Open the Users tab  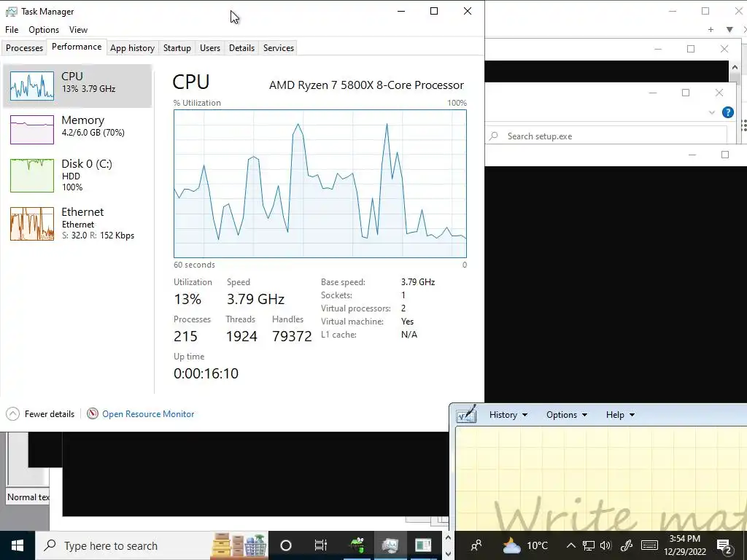click(210, 48)
